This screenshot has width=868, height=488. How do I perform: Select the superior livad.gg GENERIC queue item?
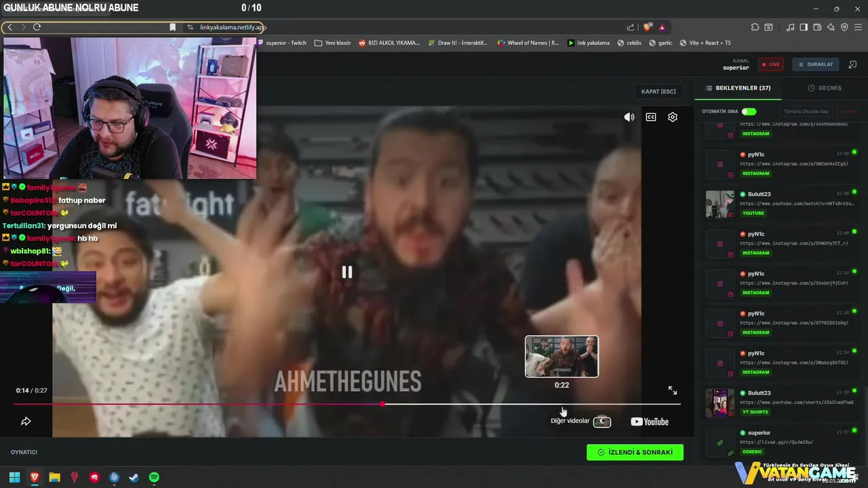pyautogui.click(x=780, y=442)
